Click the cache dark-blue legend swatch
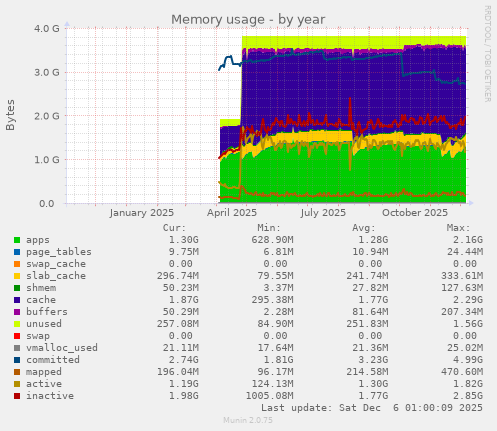The image size is (497, 431). (x=17, y=300)
